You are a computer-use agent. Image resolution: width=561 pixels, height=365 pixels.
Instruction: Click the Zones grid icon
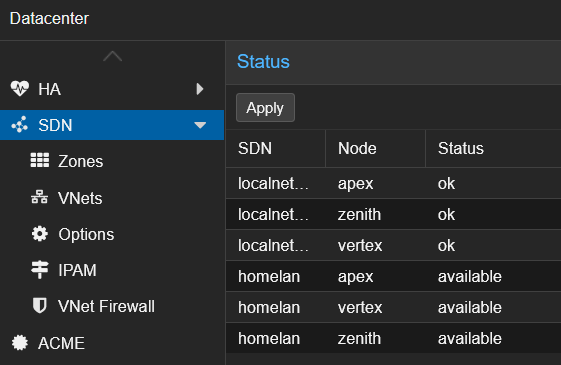pos(39,161)
